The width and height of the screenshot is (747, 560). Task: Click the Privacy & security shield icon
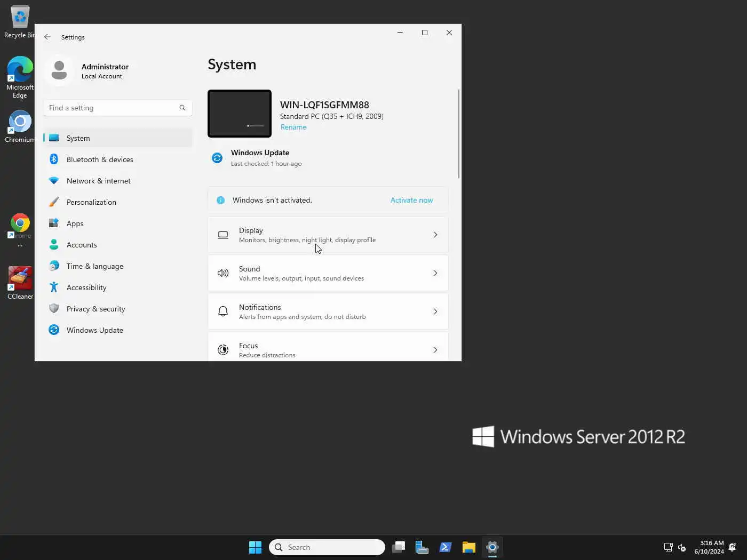(54, 308)
